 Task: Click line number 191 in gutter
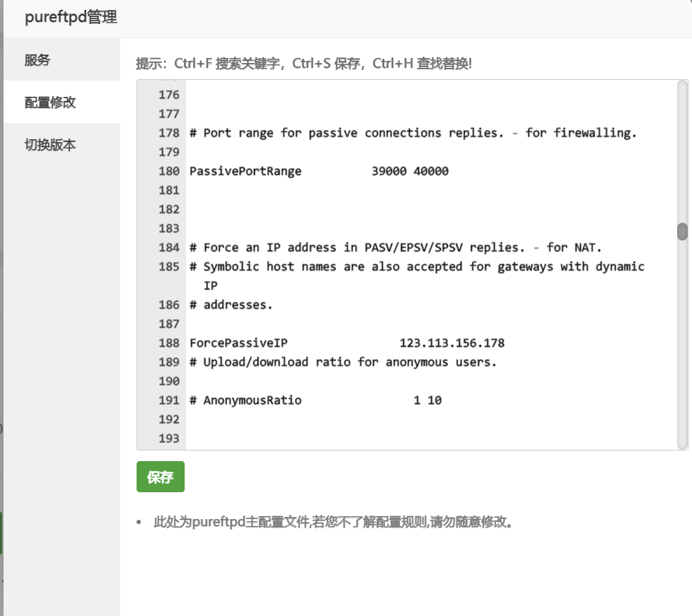click(169, 400)
